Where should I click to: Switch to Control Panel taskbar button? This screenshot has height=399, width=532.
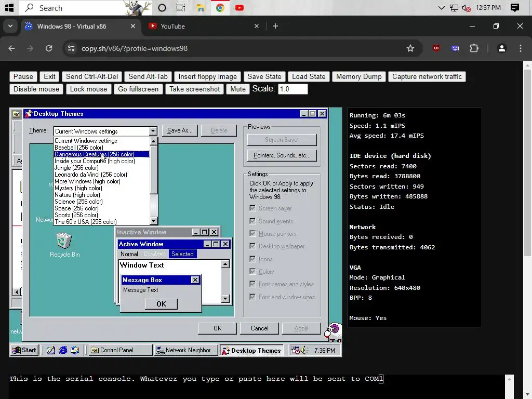pos(121,350)
